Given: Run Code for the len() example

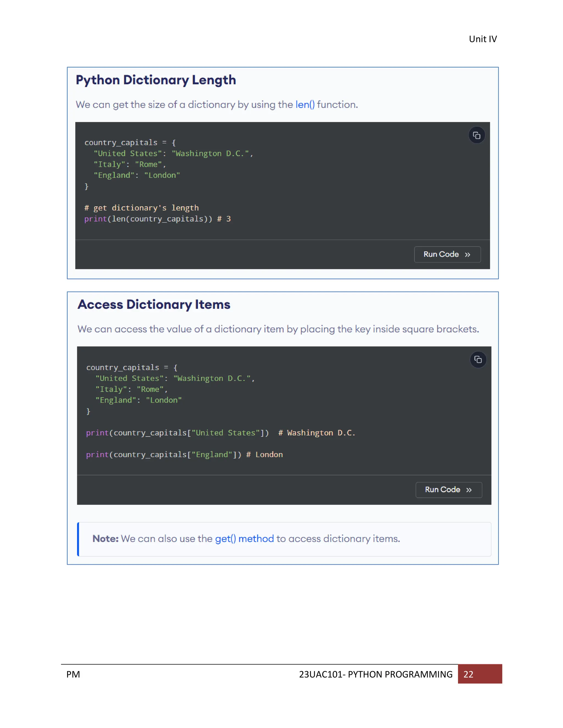Looking at the screenshot, I should pyautogui.click(x=447, y=254).
